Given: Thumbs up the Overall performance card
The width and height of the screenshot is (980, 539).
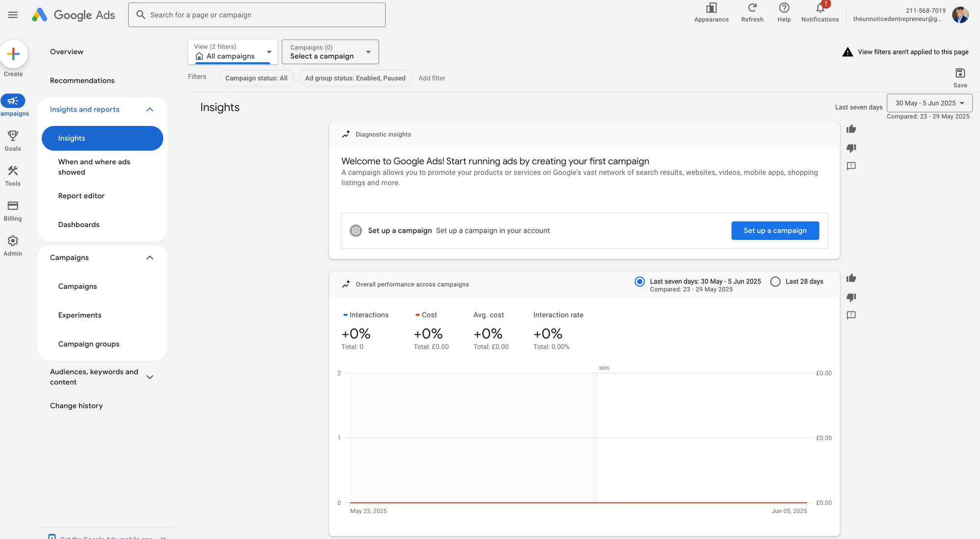Looking at the screenshot, I should 851,279.
